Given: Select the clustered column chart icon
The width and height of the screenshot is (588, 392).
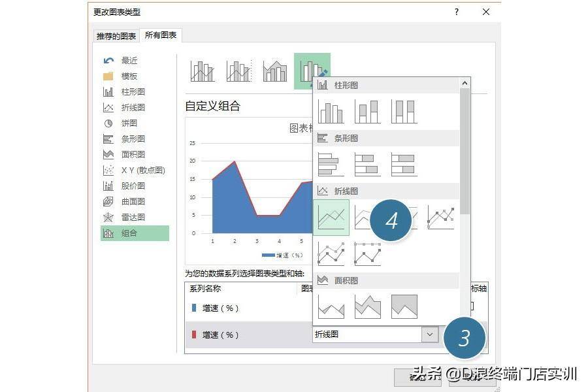Looking at the screenshot, I should 331,112.
